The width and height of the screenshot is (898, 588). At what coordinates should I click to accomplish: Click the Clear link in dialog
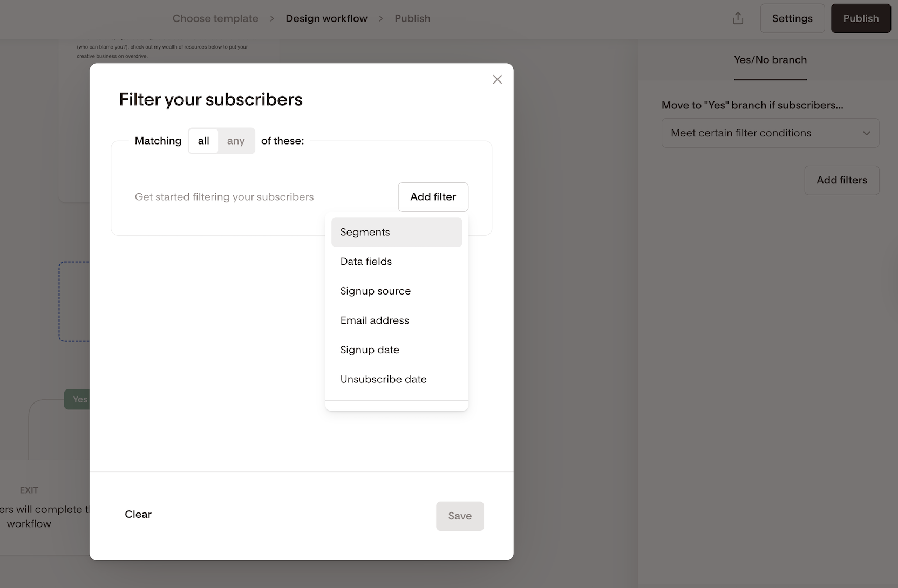138,514
